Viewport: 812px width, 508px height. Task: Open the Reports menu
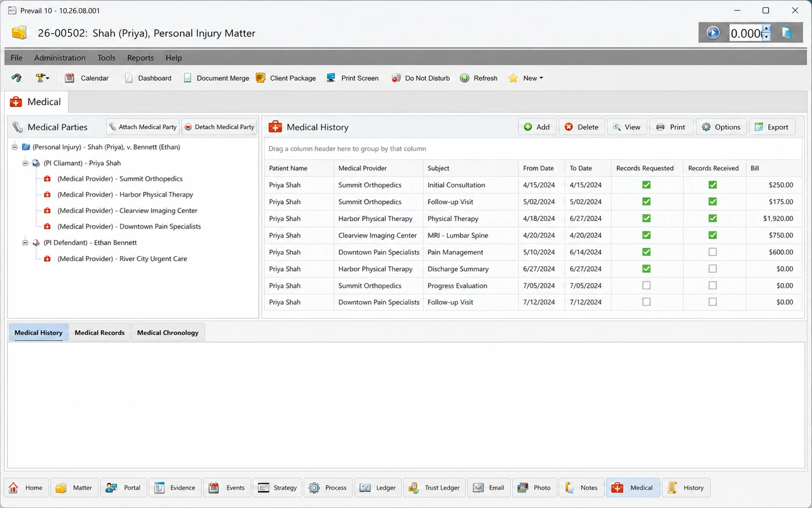(141, 58)
